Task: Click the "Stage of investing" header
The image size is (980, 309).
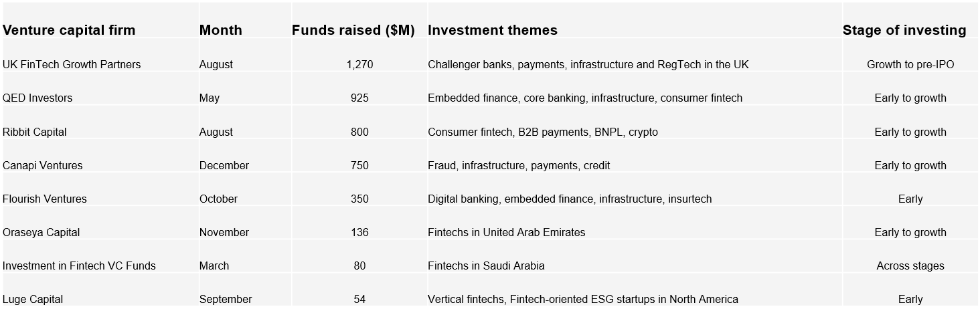Action: coord(904,30)
